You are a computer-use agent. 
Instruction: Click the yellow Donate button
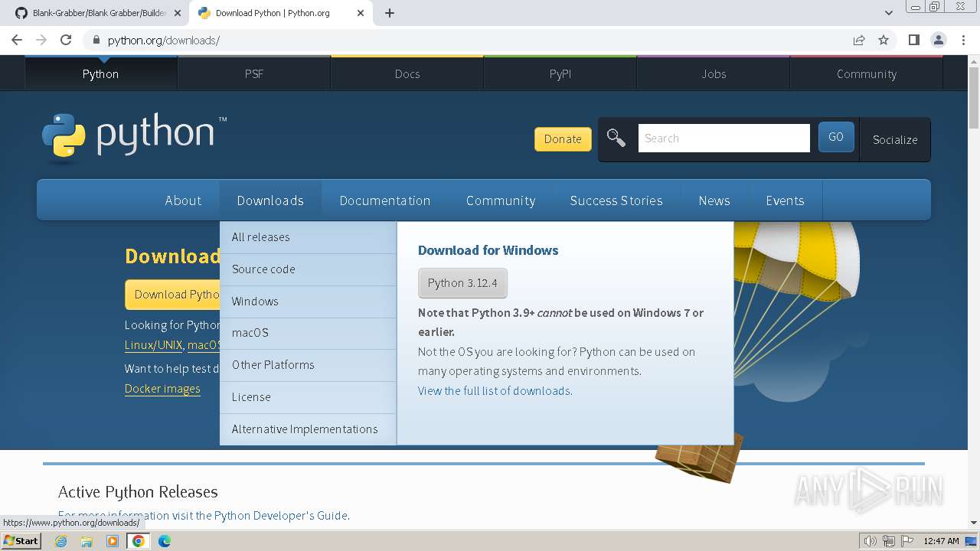pos(563,139)
